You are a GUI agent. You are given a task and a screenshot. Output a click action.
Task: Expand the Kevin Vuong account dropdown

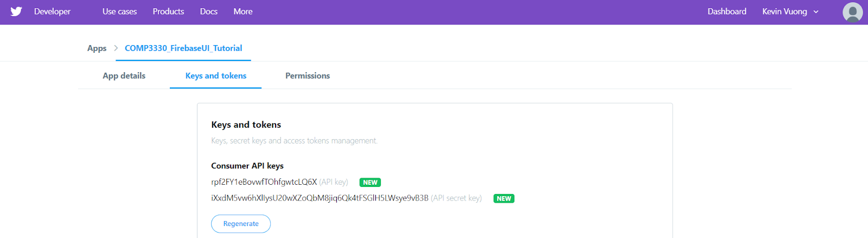click(x=790, y=11)
